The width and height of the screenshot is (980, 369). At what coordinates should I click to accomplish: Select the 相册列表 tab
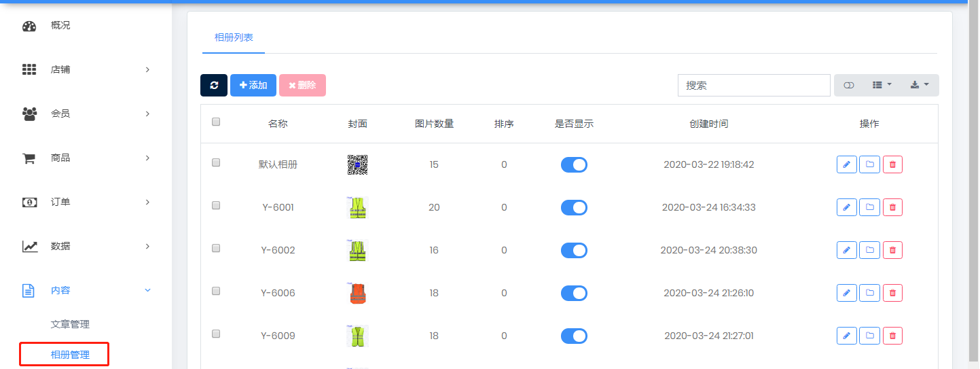234,37
